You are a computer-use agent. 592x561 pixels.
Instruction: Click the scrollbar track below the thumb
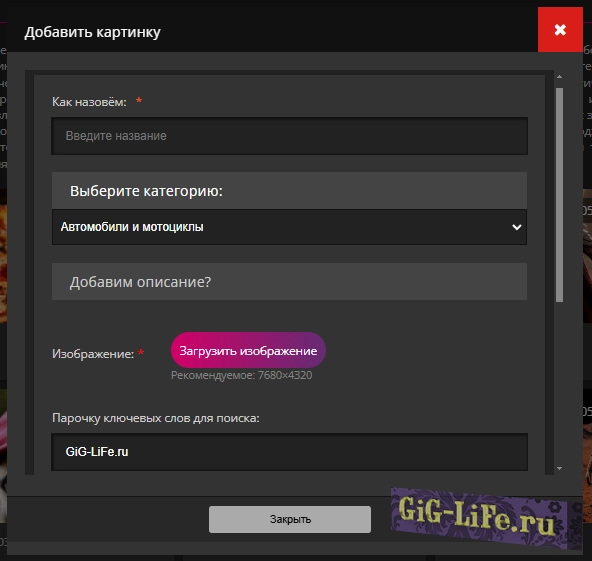560,383
